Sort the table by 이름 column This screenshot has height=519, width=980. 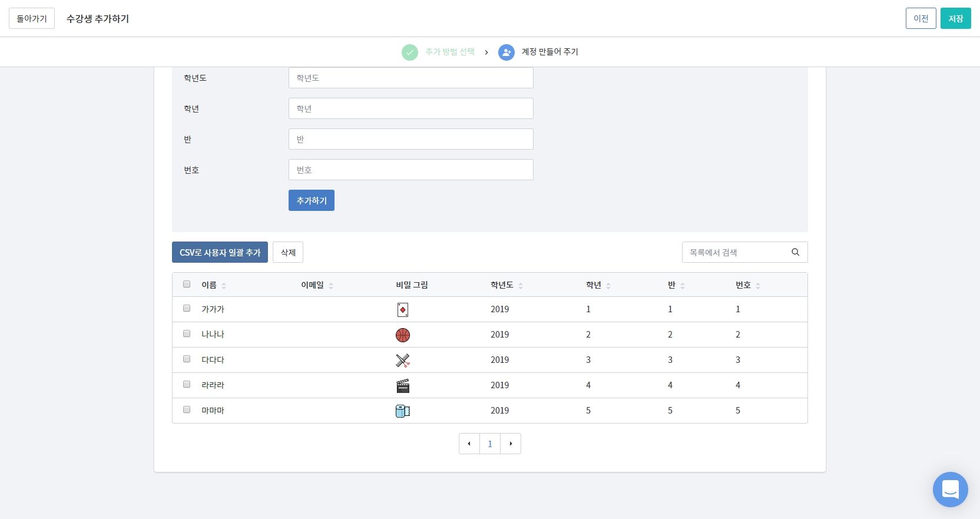[224, 286]
